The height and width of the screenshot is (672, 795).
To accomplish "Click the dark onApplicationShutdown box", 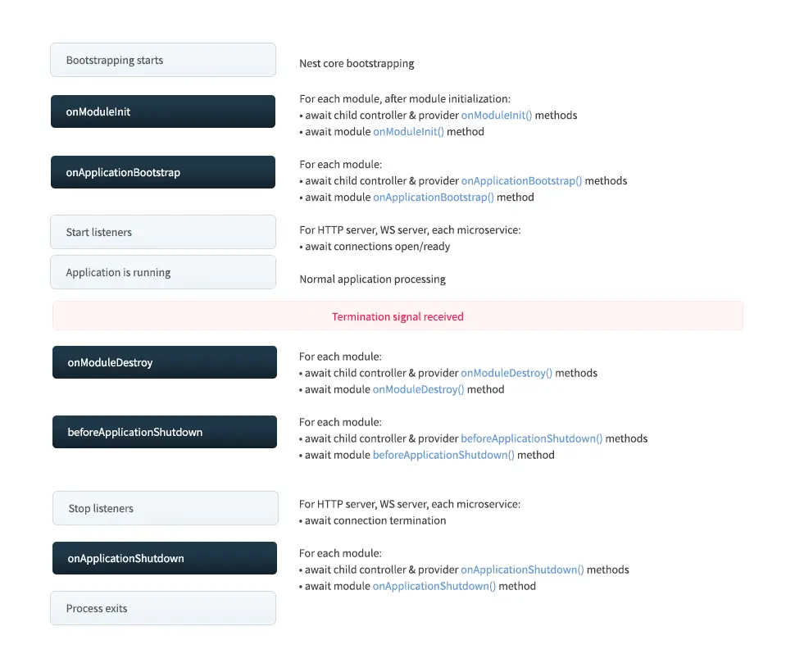I will click(x=165, y=558).
